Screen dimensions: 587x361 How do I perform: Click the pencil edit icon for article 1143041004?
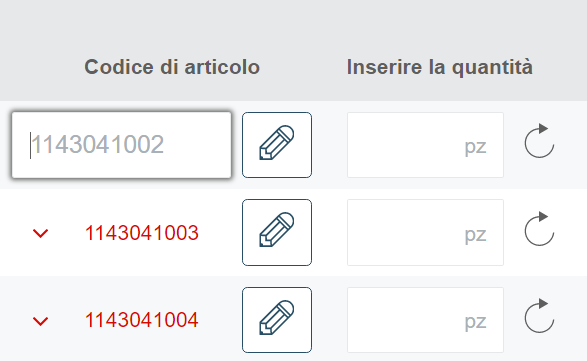(277, 320)
